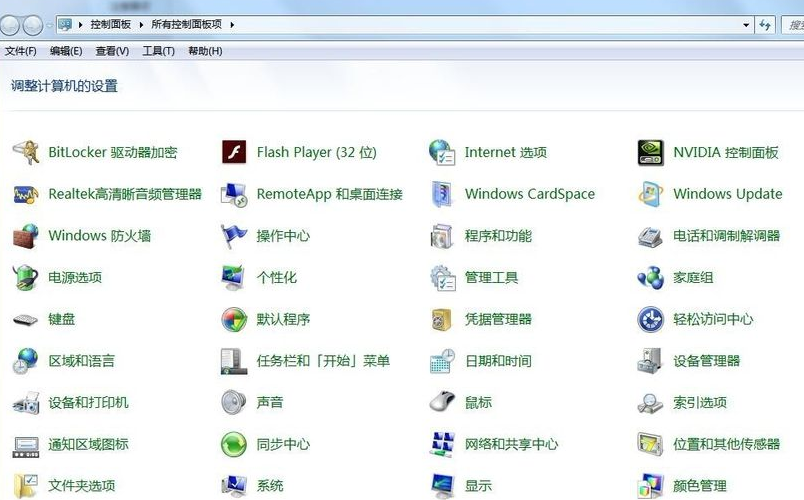Open the 工具(T) menu
804x500 pixels.
[158, 51]
